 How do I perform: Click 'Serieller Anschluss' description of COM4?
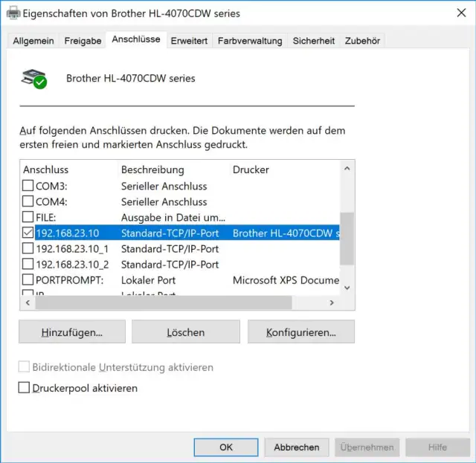click(164, 201)
